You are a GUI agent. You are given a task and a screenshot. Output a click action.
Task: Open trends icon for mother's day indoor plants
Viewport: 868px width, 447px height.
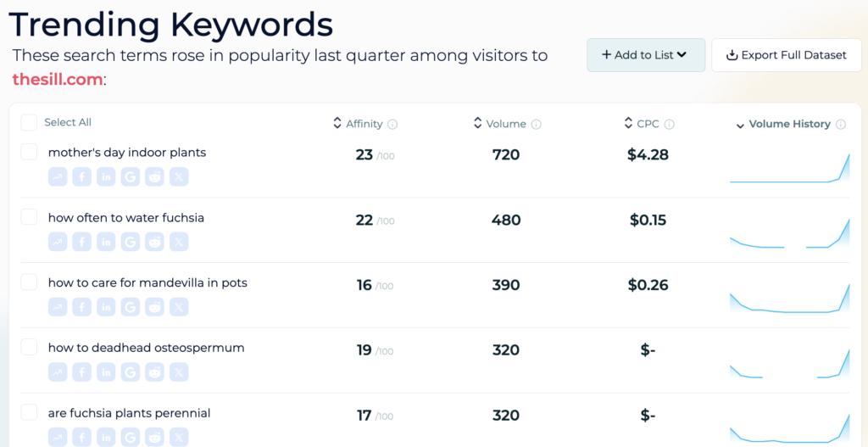58,176
